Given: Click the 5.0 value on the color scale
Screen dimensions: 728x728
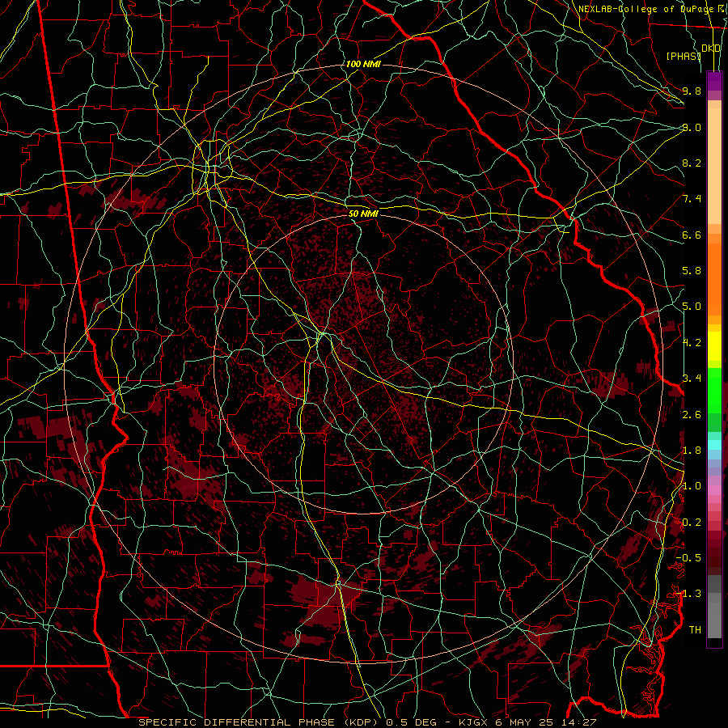Looking at the screenshot, I should tap(692, 307).
